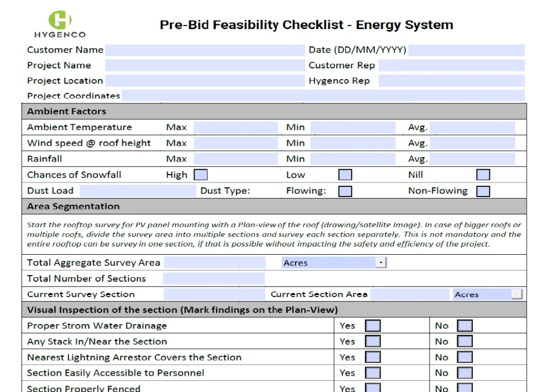This screenshot has height=392, width=552.
Task: Click the Hygenco logo icon
Action: coord(60,20)
